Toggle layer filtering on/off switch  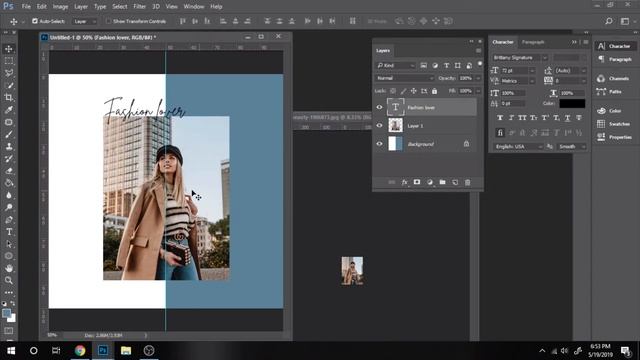(x=480, y=64)
